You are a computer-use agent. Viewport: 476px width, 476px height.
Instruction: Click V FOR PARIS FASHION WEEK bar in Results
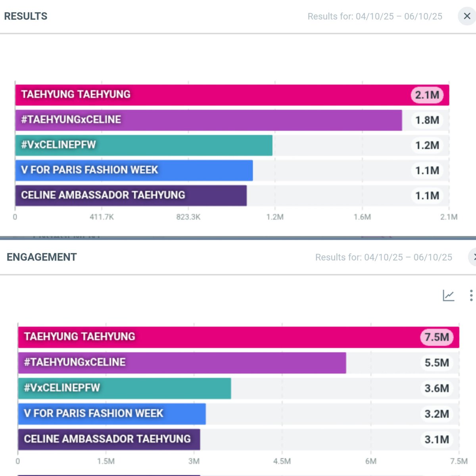[134, 170]
